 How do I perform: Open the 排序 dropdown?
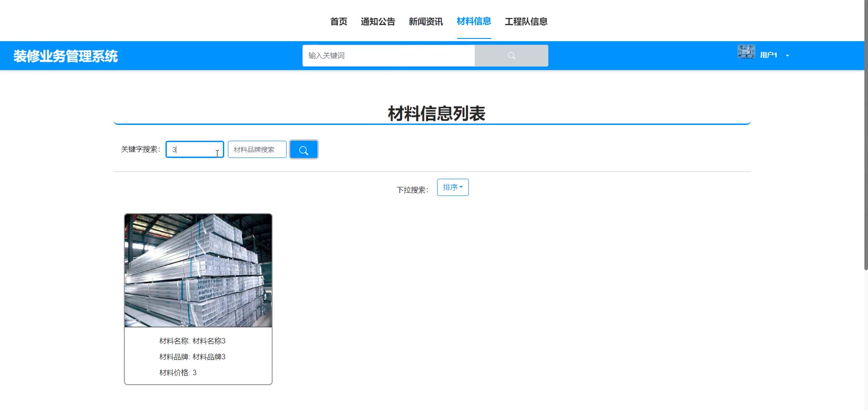[x=453, y=187]
